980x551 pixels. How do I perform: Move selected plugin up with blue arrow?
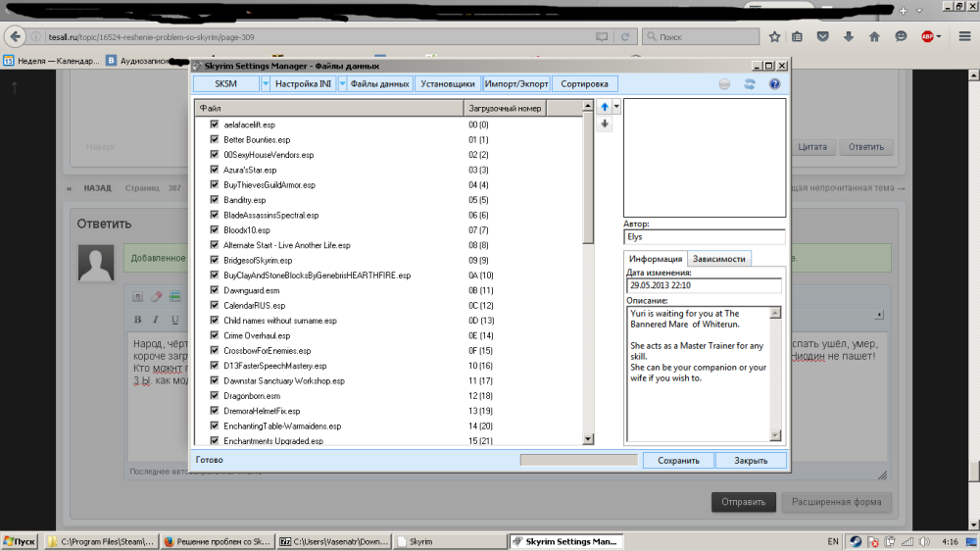(605, 107)
